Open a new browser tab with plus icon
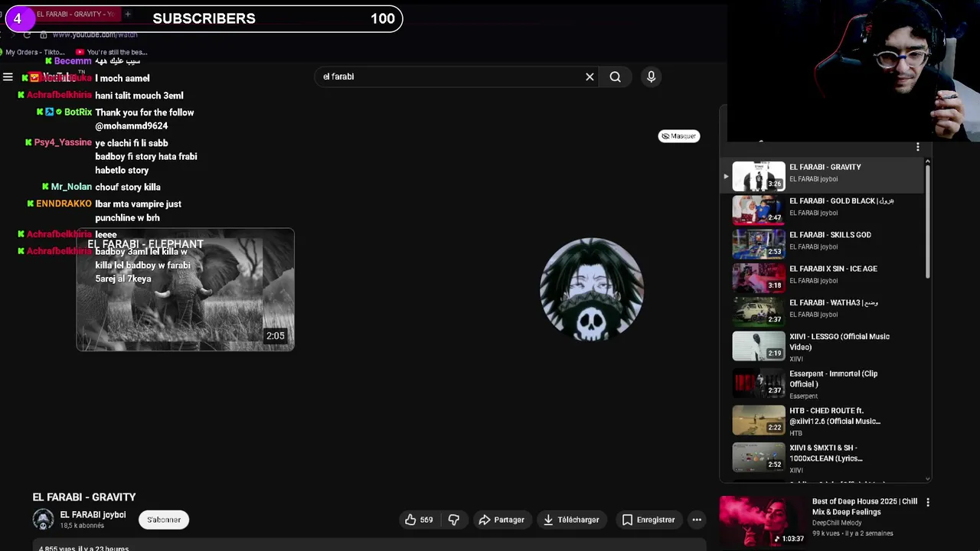The height and width of the screenshot is (551, 980). click(x=128, y=14)
